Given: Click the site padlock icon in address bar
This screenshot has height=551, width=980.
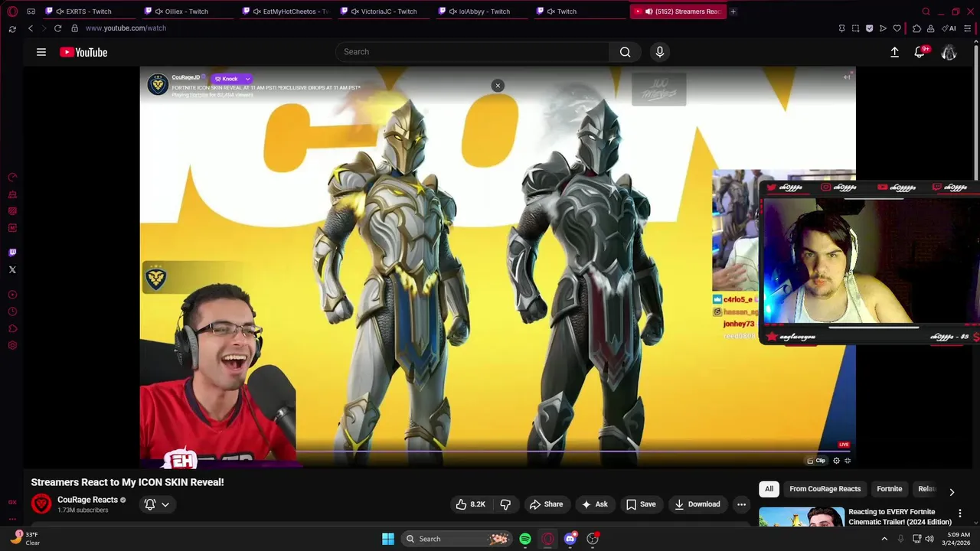Looking at the screenshot, I should pyautogui.click(x=74, y=28).
